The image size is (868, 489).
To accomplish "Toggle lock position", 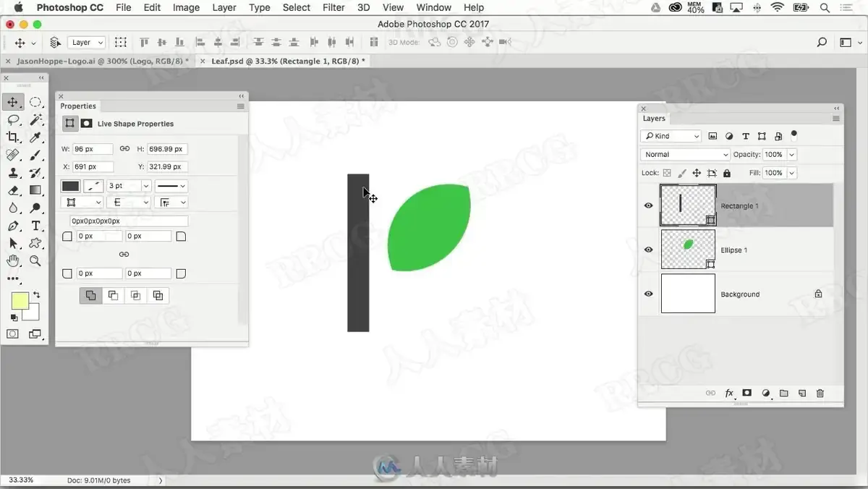I will point(697,173).
